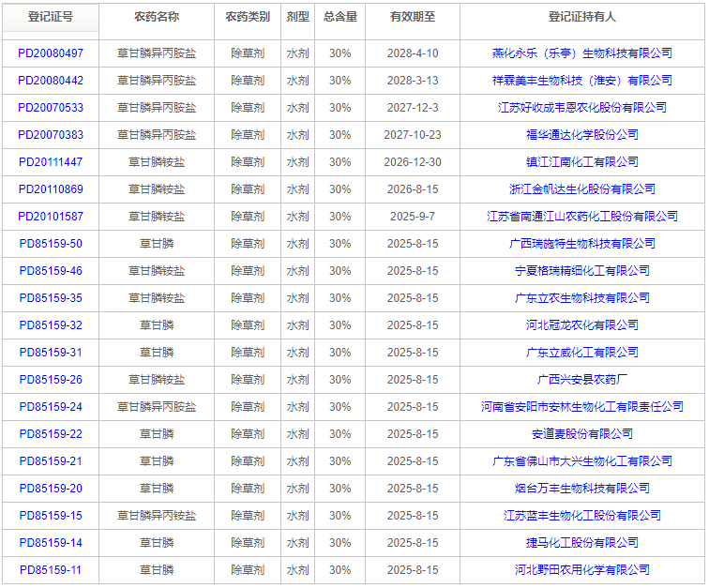Click the 登记证号 column header

[x=51, y=17]
